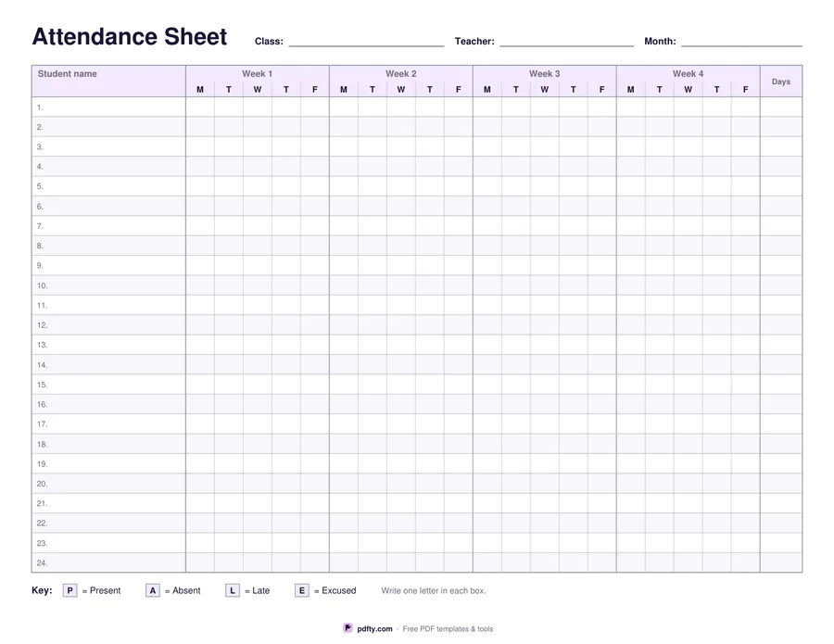The image size is (834, 644).
Task: Click Week 2 Monday cell for student 12
Action: tap(344, 325)
